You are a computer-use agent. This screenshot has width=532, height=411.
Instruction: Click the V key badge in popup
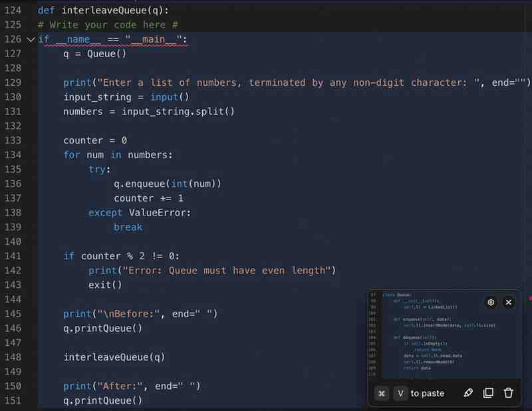(x=400, y=393)
